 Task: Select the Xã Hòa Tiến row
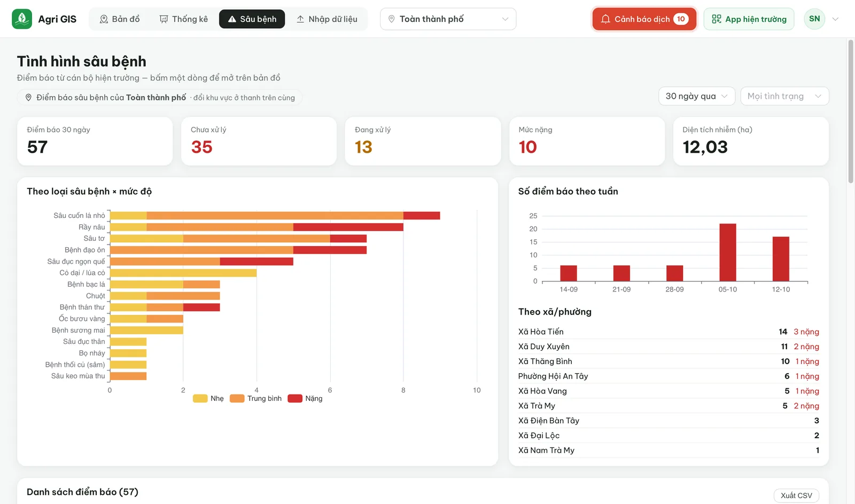click(669, 332)
